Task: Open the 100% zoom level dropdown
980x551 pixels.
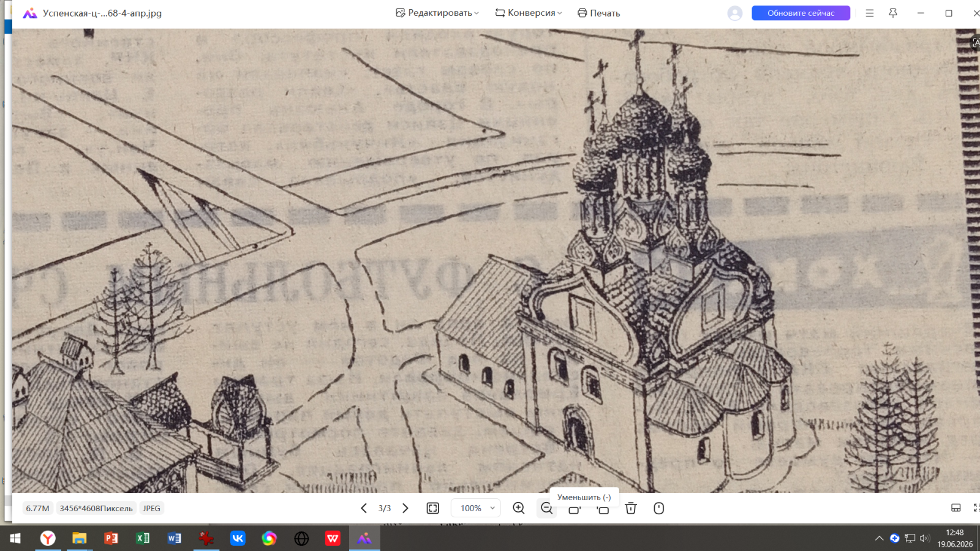Action: 476,508
